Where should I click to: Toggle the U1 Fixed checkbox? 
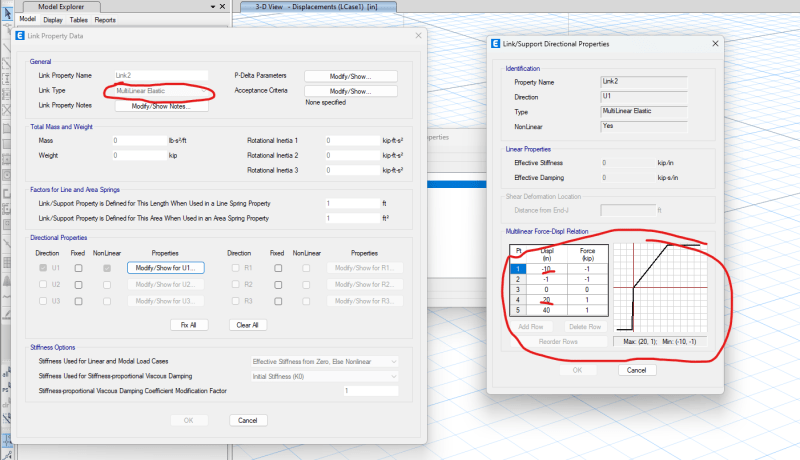78,268
